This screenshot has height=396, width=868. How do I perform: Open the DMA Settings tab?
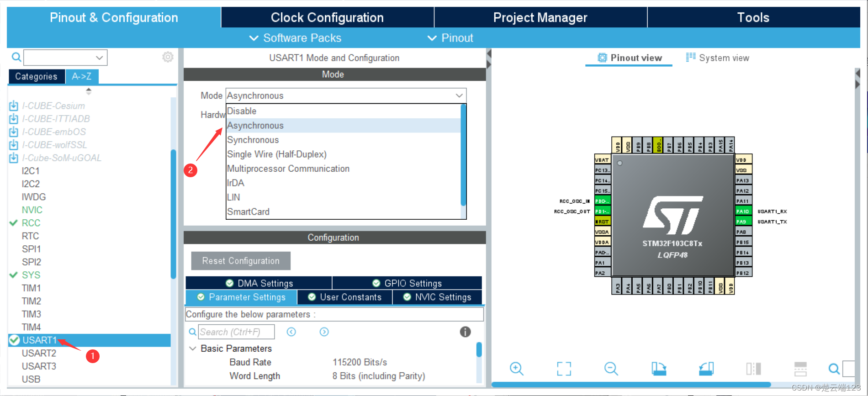[x=259, y=283]
